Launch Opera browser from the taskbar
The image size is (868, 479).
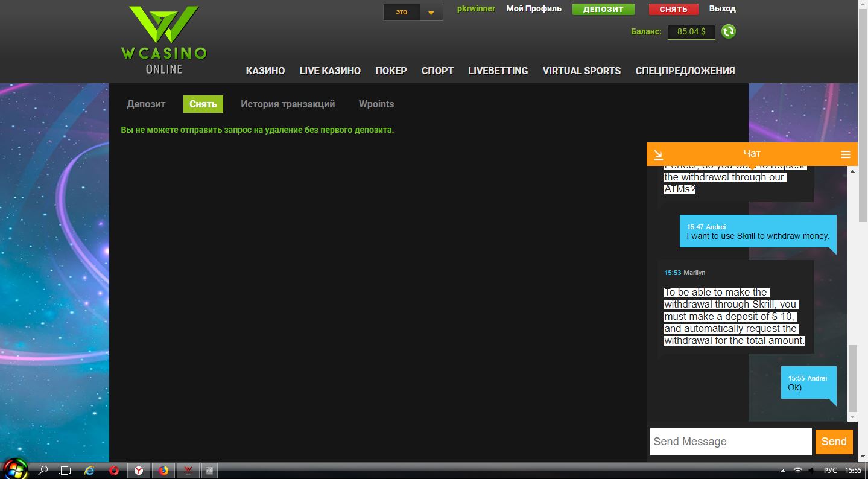coord(114,471)
